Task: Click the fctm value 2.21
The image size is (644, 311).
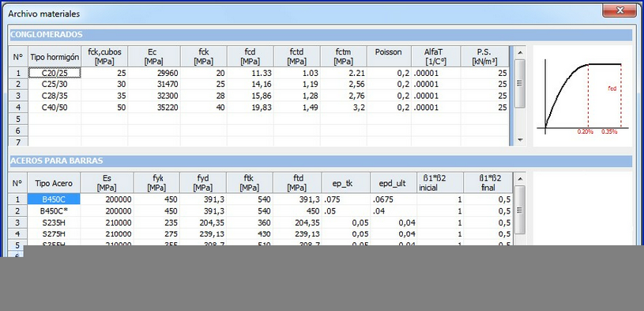Action: [x=357, y=74]
